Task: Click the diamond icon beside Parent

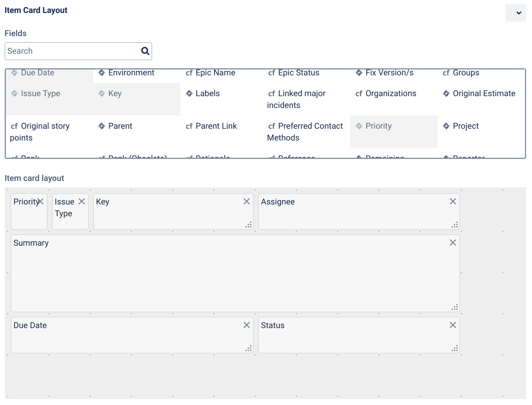Action: click(x=101, y=126)
